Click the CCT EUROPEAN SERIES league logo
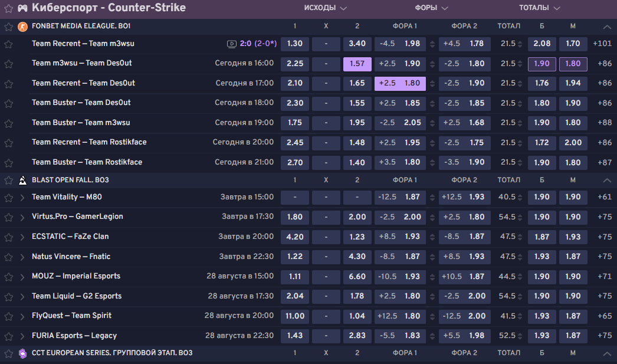This screenshot has height=364, width=617. [22, 353]
